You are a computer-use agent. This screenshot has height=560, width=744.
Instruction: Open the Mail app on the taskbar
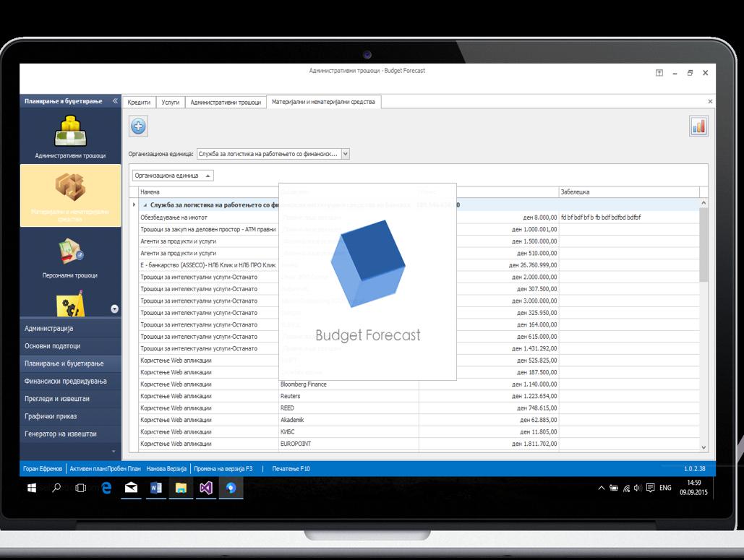[x=131, y=488]
